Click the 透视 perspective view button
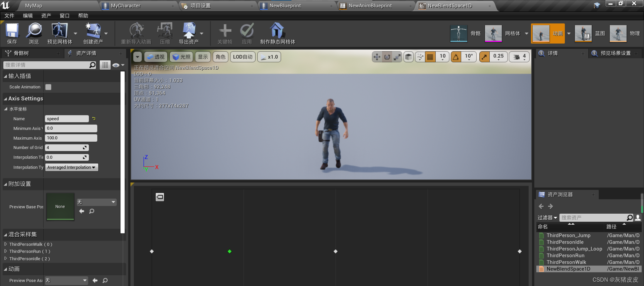This screenshot has height=286, width=644. coord(156,57)
